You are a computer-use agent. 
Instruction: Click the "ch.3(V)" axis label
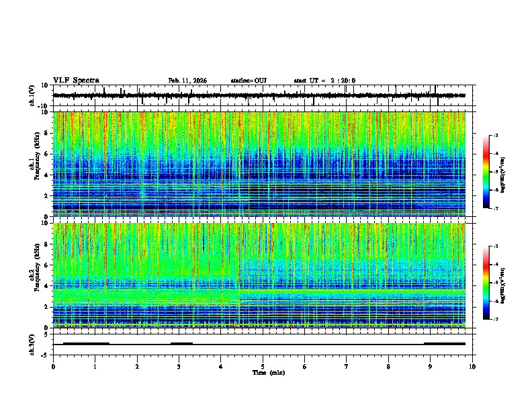[x=32, y=345]
